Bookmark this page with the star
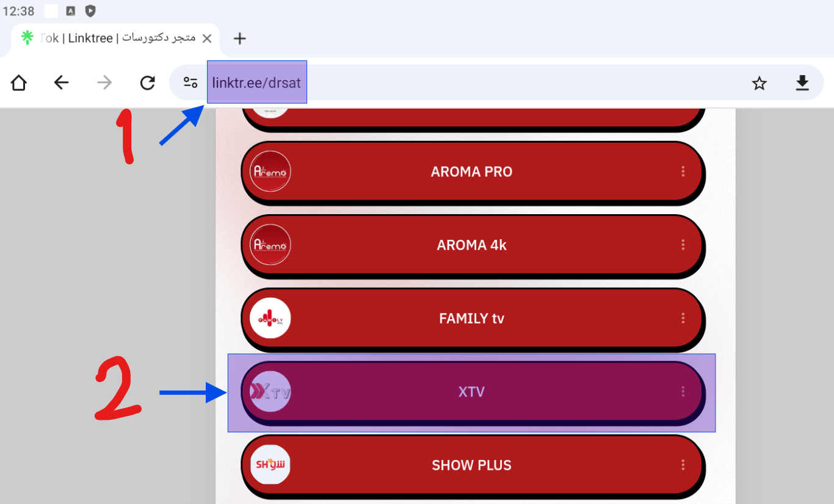Screen dimensions: 834x504 pos(759,83)
